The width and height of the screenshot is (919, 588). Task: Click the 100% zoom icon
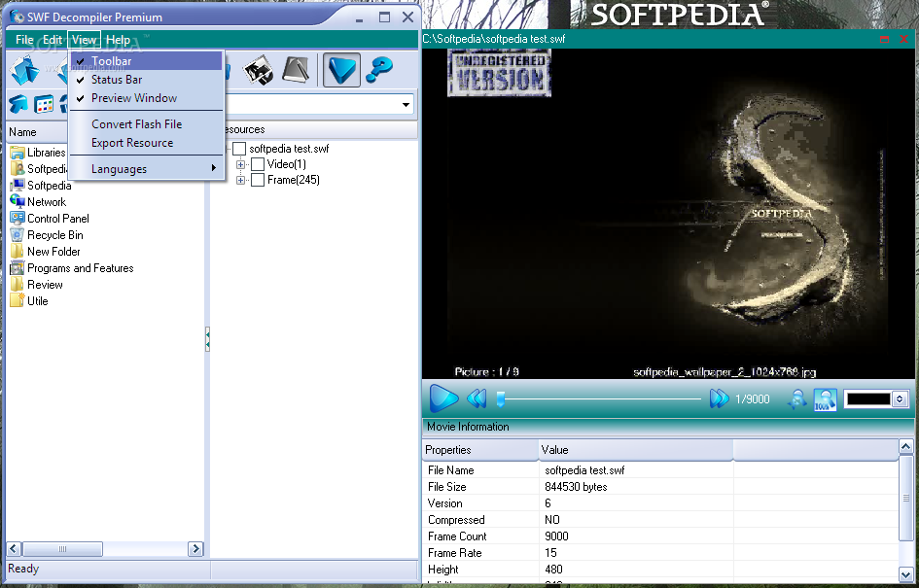(x=825, y=399)
